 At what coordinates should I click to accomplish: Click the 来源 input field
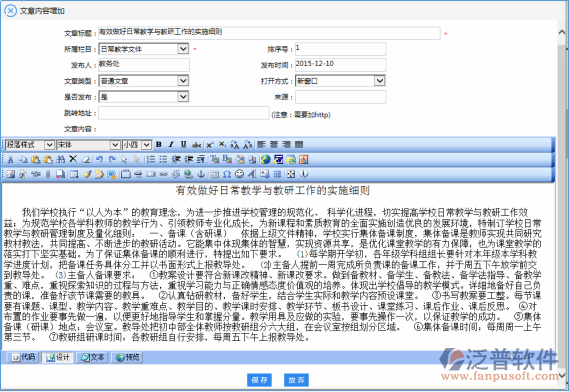pos(340,97)
